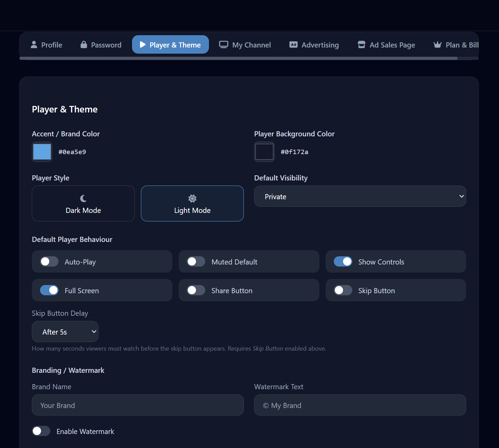Image resolution: width=499 pixels, height=448 pixels.
Task: Click the moon icon for Dark Mode
Action: click(83, 199)
